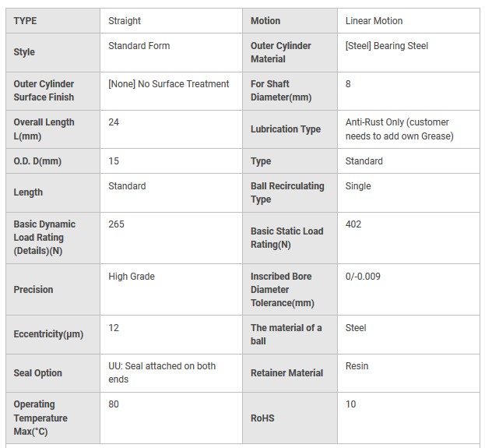
Task: Select the Operating Temperature Max label
Action: (x=40, y=418)
